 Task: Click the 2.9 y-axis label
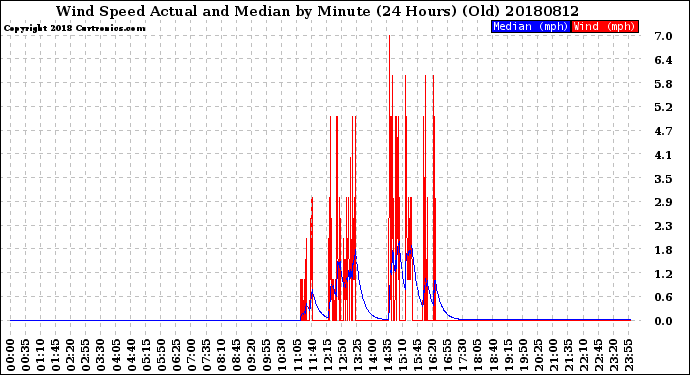[x=663, y=202]
